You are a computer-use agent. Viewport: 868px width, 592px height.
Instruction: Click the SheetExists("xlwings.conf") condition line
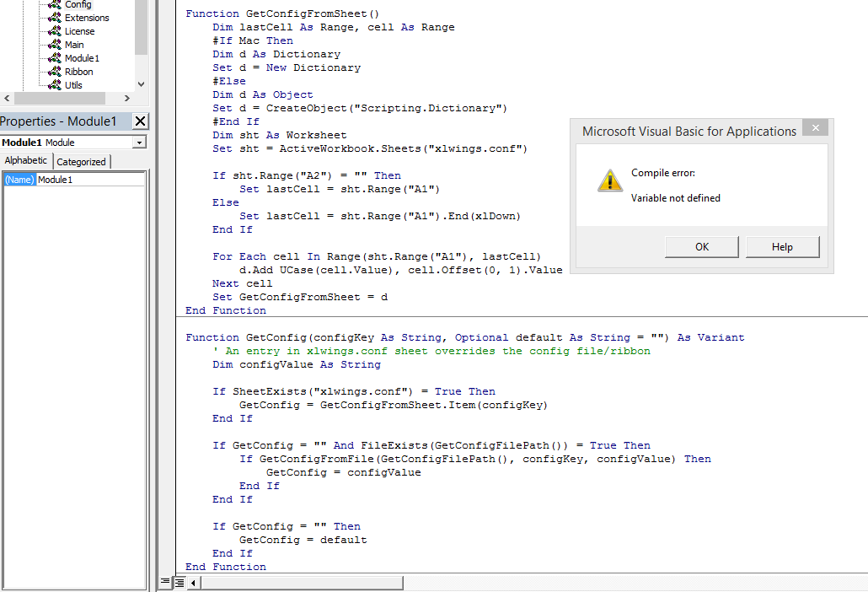[354, 391]
